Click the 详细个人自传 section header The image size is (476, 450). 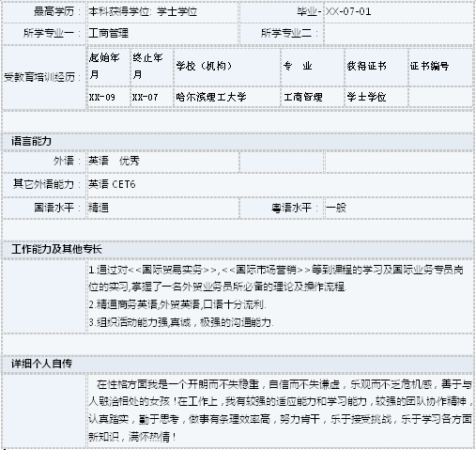pos(238,364)
